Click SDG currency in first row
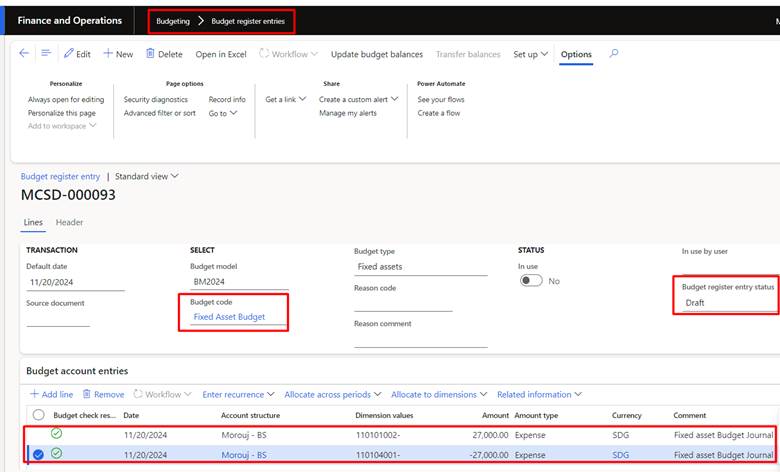This screenshot has height=472, width=780. click(620, 435)
